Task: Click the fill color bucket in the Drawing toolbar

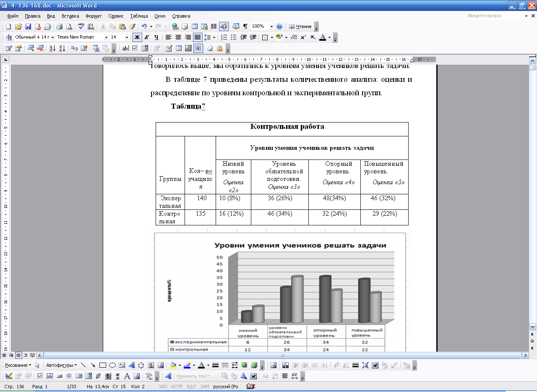Action: pos(172,365)
